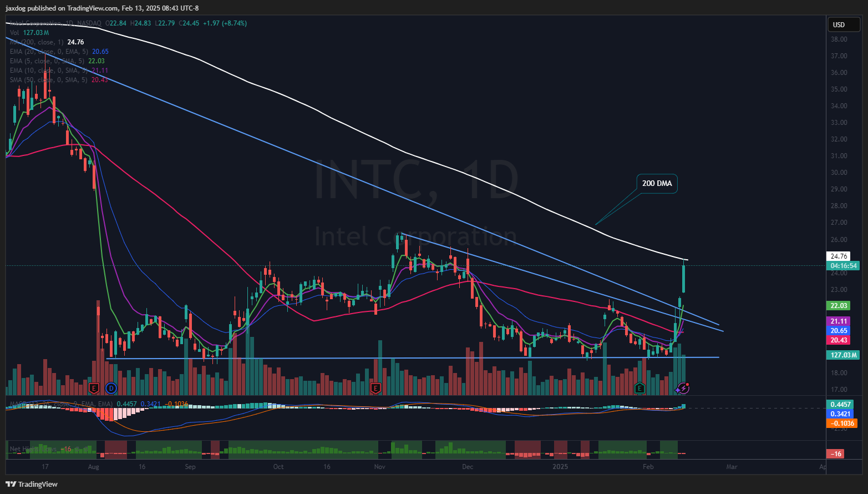This screenshot has width=868, height=494.
Task: Click the red earnings E marker near Aug
Action: (94, 388)
